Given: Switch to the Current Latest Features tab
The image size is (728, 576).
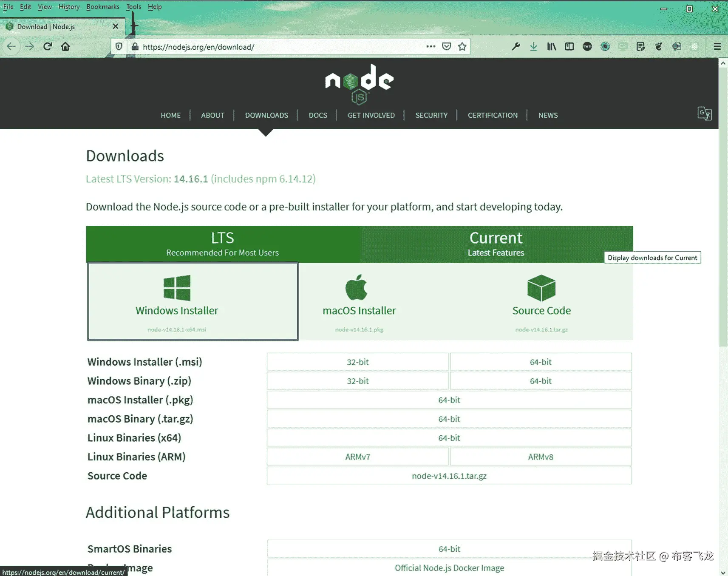Looking at the screenshot, I should coord(496,244).
